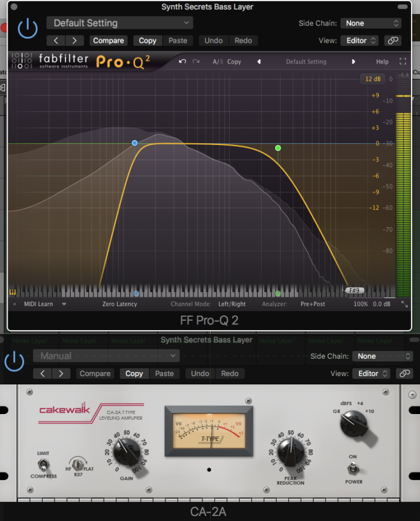Open FabFilter Default Setting preset menu
The height and width of the screenshot is (521, 420).
click(x=306, y=62)
